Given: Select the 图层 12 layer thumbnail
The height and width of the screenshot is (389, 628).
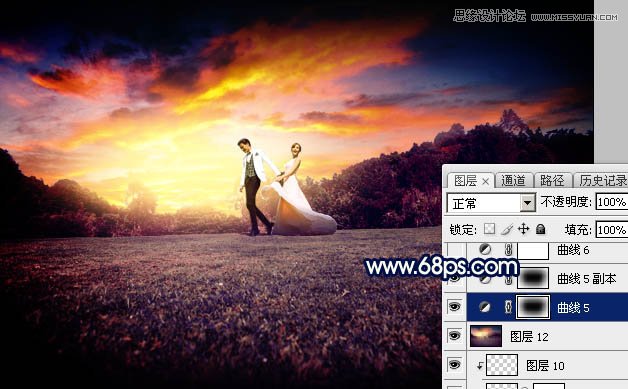Looking at the screenshot, I should [x=486, y=336].
